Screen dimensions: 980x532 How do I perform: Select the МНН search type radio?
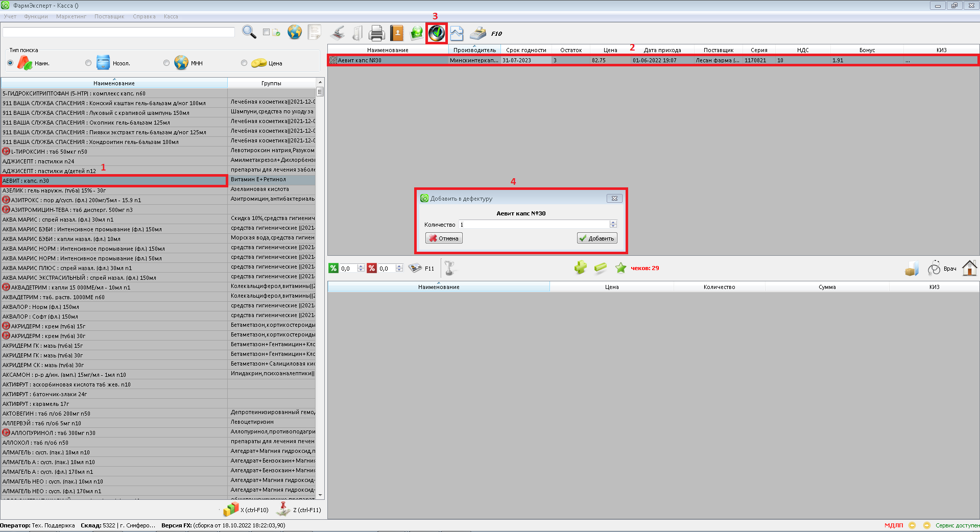166,63
